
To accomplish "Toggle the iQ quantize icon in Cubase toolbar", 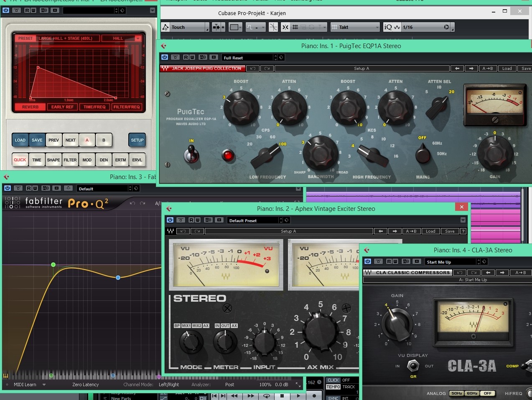I will 388,27.
